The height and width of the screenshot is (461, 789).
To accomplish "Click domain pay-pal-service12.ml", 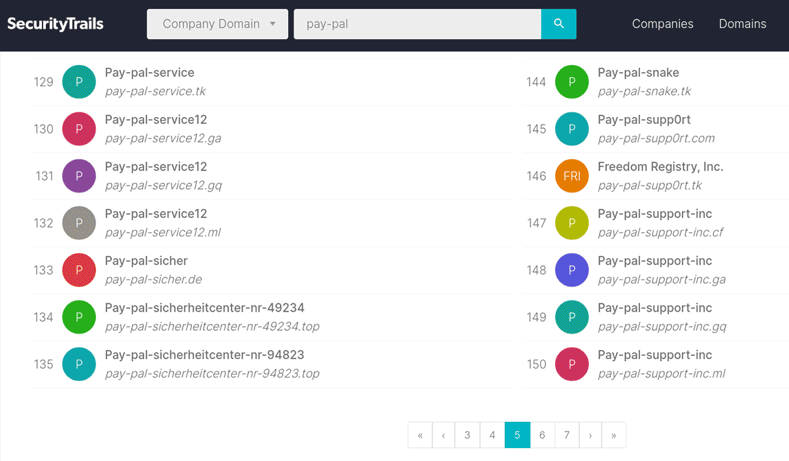I will click(163, 233).
